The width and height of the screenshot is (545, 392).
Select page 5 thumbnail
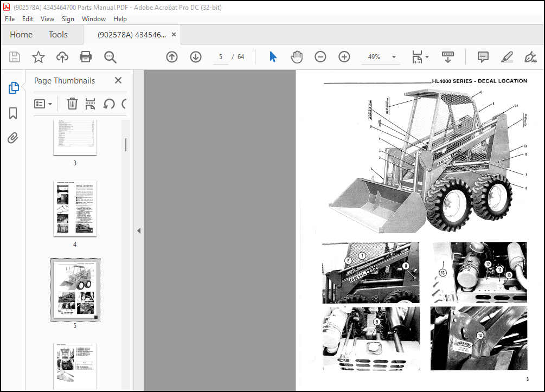(75, 290)
